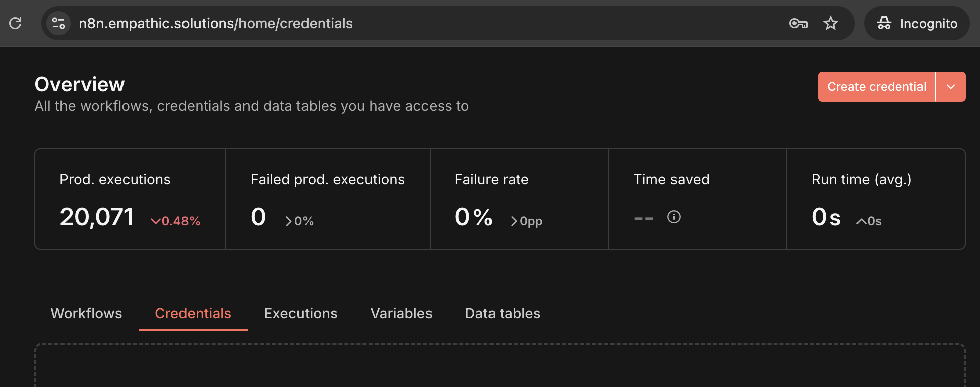
Task: Expand the Failure rate 0pp chevron
Action: tap(514, 221)
